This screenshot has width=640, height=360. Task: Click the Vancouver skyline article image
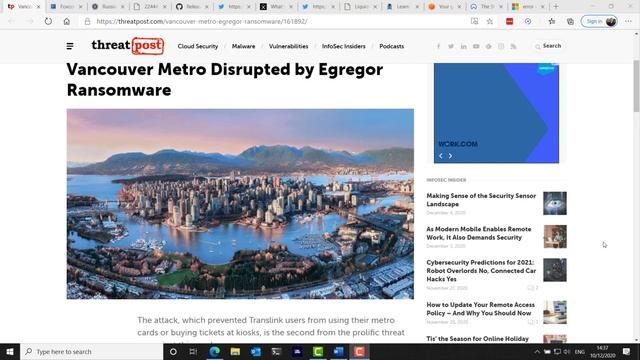pos(240,204)
